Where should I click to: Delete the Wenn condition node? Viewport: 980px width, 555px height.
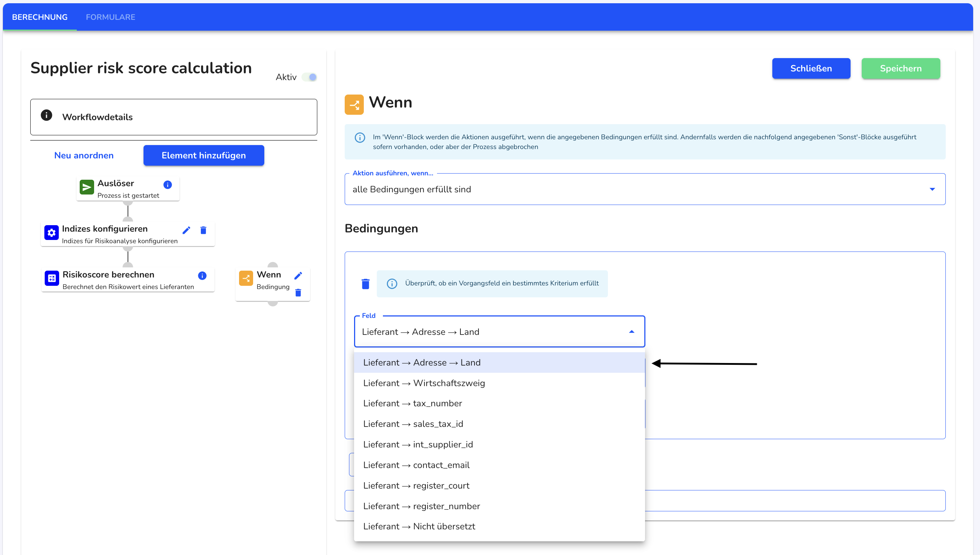(298, 293)
